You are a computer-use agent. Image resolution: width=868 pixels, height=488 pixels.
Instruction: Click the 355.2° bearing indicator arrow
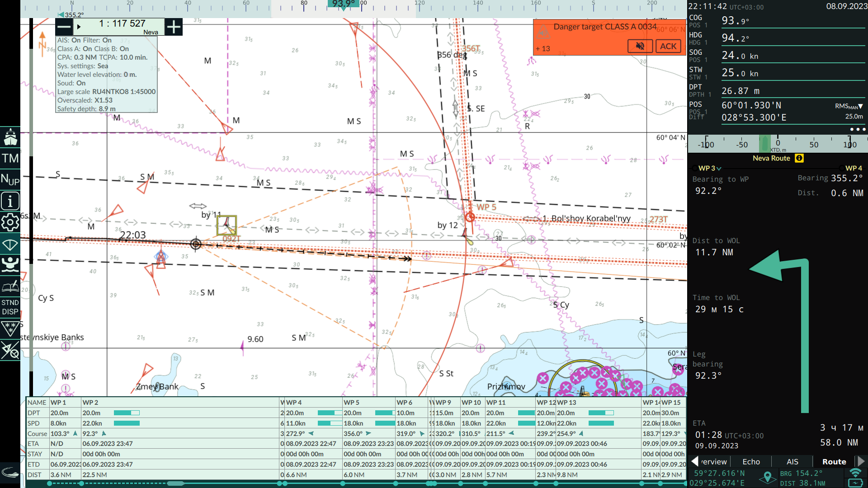tap(61, 15)
